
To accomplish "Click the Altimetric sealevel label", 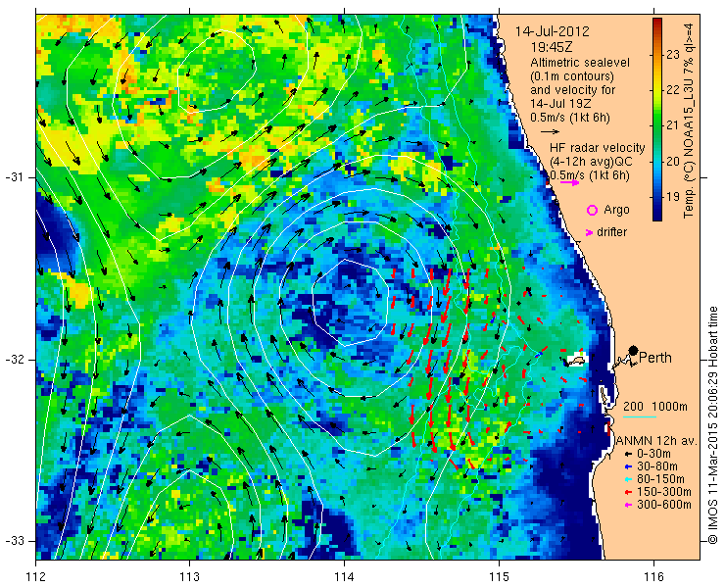I will [x=580, y=63].
